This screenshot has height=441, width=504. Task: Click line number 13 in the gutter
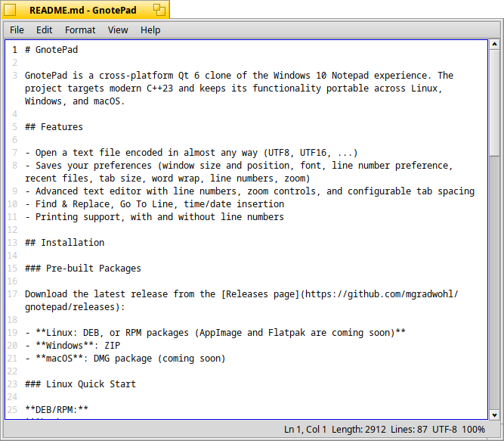[13, 243]
